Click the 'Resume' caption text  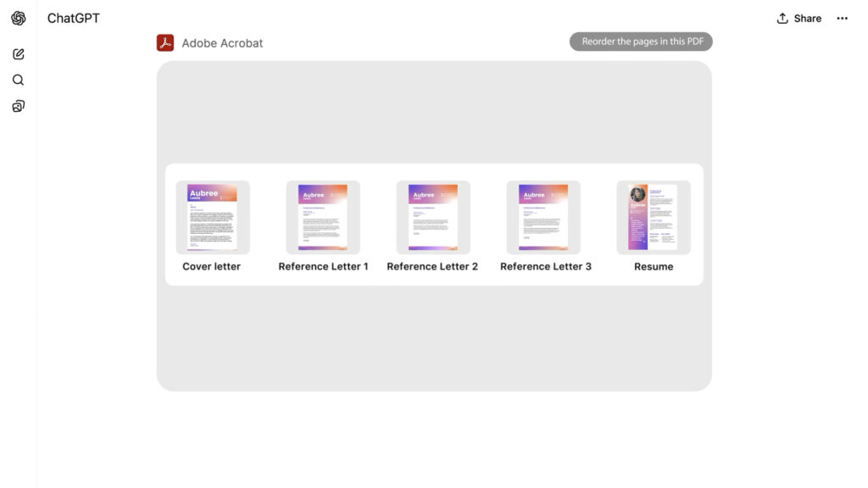[x=654, y=267]
